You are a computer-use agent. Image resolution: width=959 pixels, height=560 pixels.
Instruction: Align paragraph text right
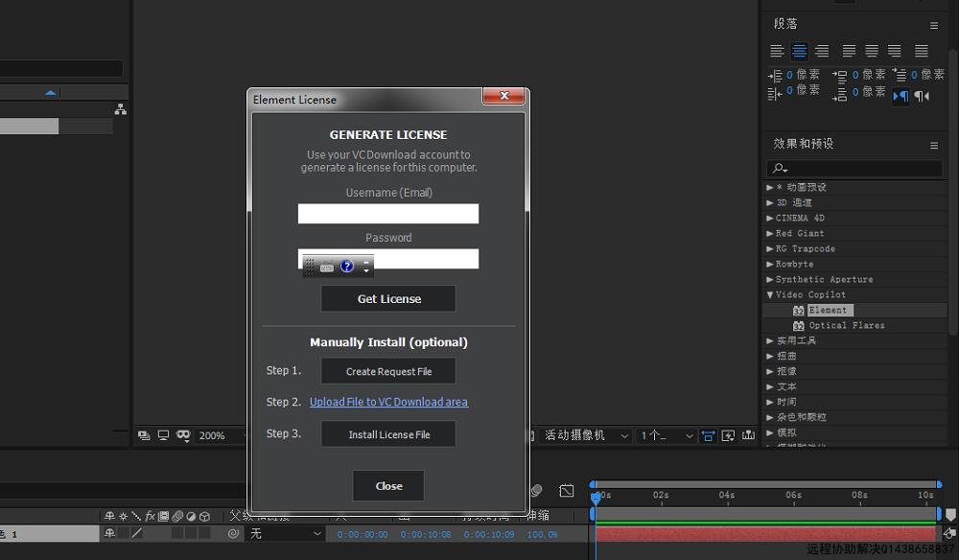[x=822, y=51]
